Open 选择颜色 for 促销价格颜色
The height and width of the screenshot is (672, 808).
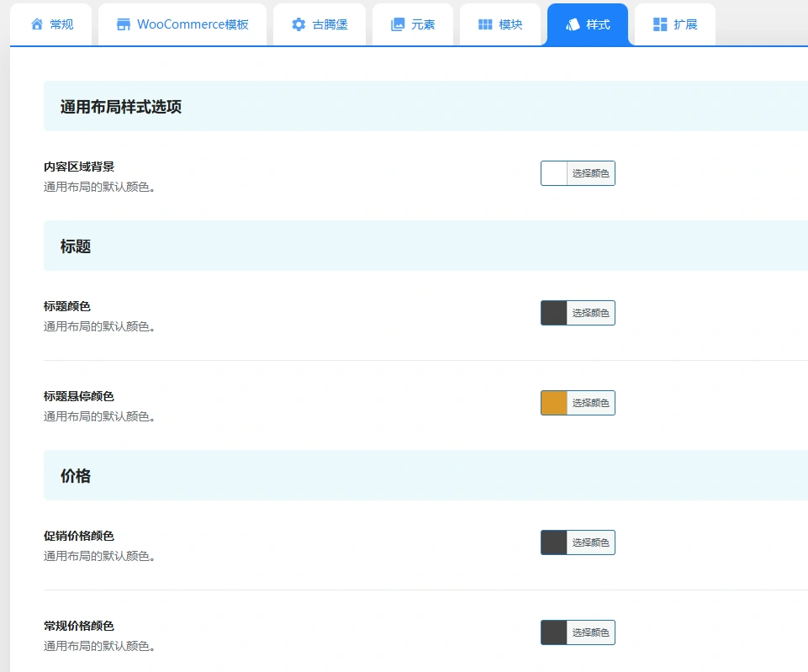tap(590, 542)
